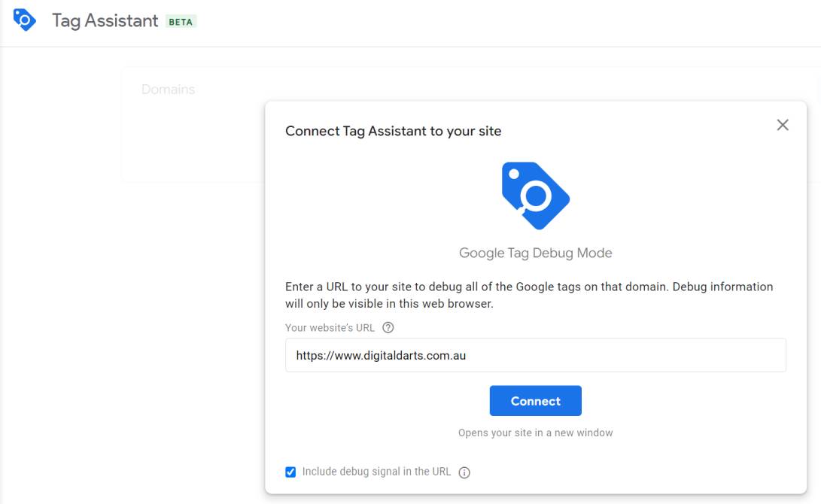Click the website URL input field
Image resolution: width=821 pixels, height=504 pixels.
[x=535, y=355]
